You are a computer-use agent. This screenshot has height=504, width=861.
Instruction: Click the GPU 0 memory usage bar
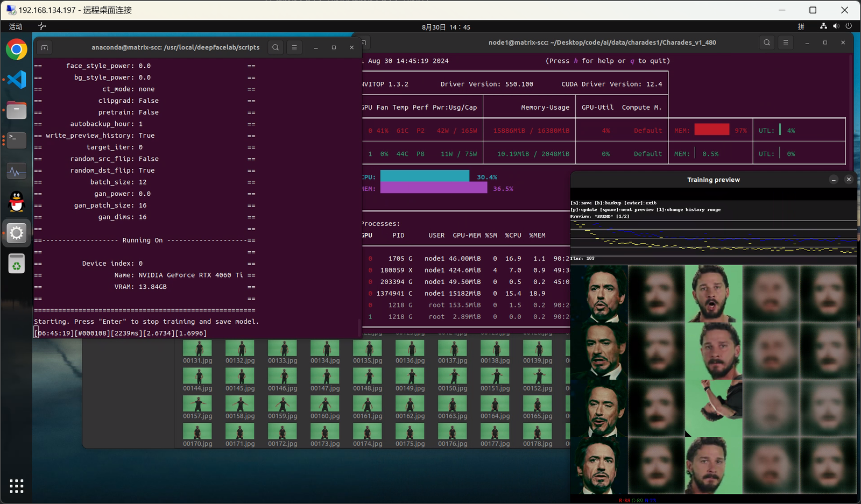712,130
